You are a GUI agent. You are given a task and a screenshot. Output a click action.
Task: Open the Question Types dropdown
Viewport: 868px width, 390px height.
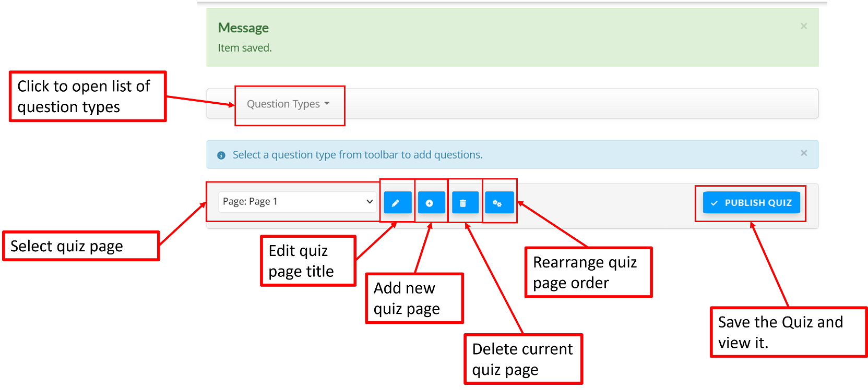(x=288, y=104)
